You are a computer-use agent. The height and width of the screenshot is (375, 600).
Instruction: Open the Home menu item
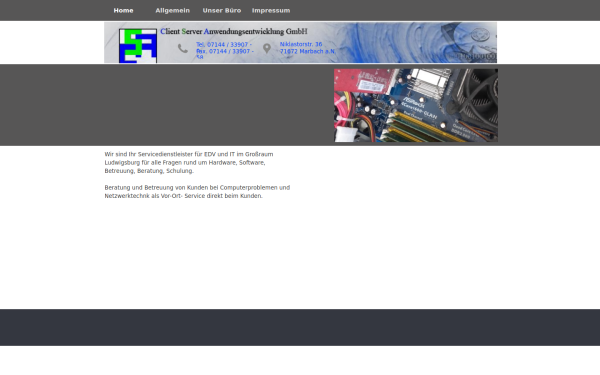click(x=123, y=10)
